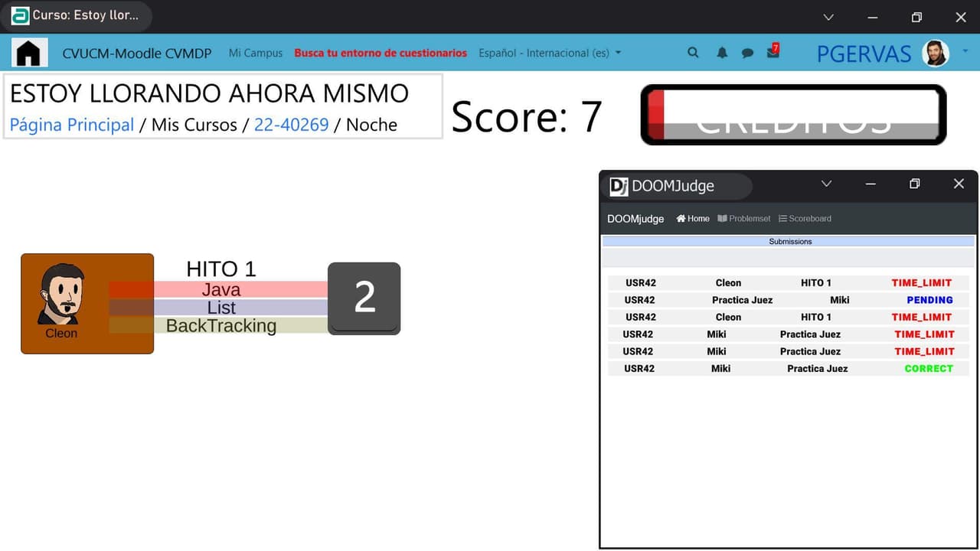The width and height of the screenshot is (980, 551).
Task: Open the Problemset tab in DOOMjudge
Action: 744,219
